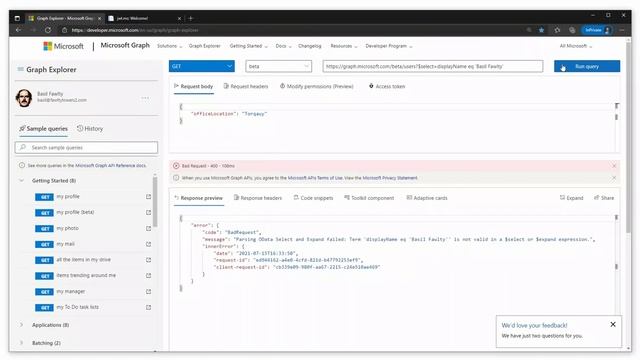Image resolution: width=640 pixels, height=360 pixels.
Task: Open the Access token tab
Action: click(x=387, y=87)
